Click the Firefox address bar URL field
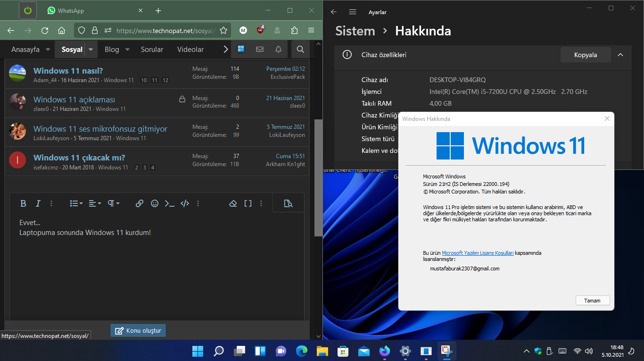The width and height of the screenshot is (644, 361). pyautogui.click(x=165, y=30)
